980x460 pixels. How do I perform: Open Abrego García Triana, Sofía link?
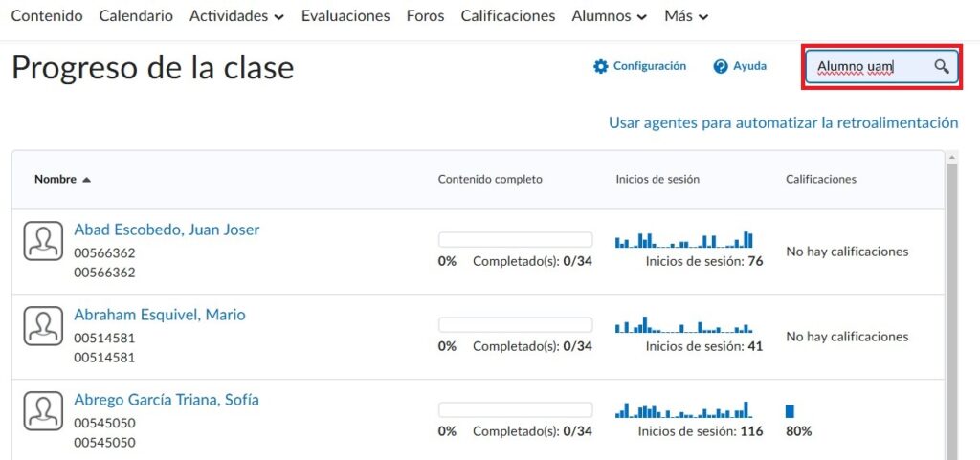pyautogui.click(x=167, y=400)
